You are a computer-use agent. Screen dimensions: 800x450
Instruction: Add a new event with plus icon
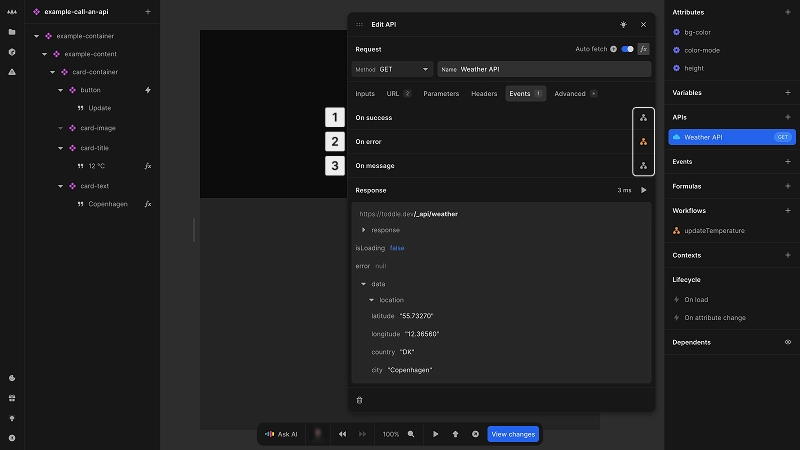pos(788,162)
